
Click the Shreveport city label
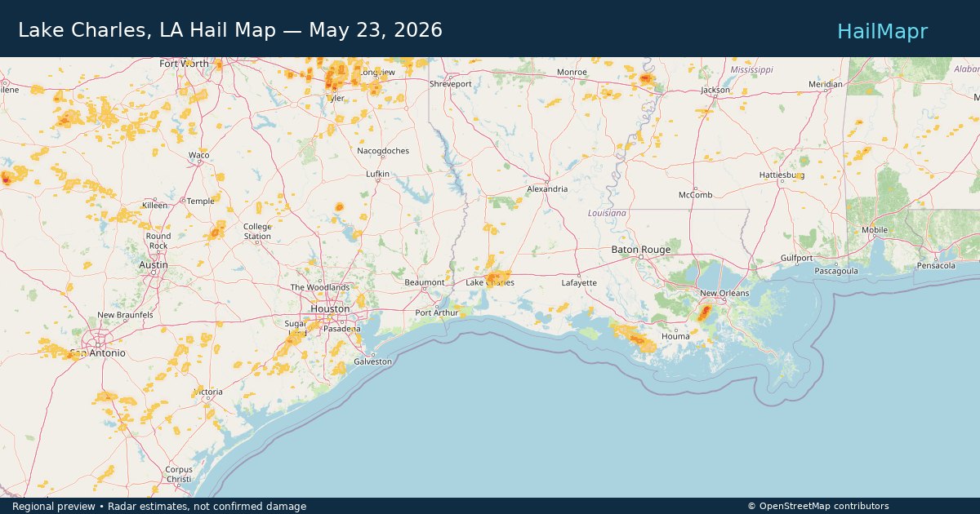(451, 84)
